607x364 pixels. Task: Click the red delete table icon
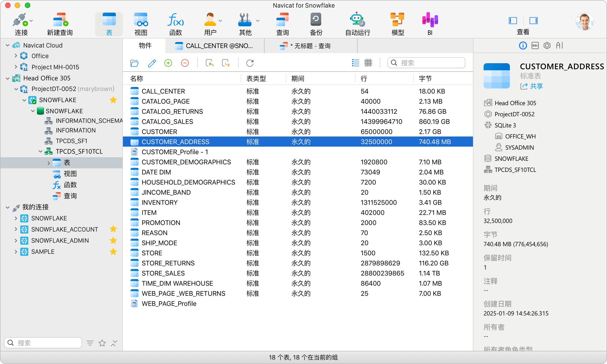pos(185,63)
